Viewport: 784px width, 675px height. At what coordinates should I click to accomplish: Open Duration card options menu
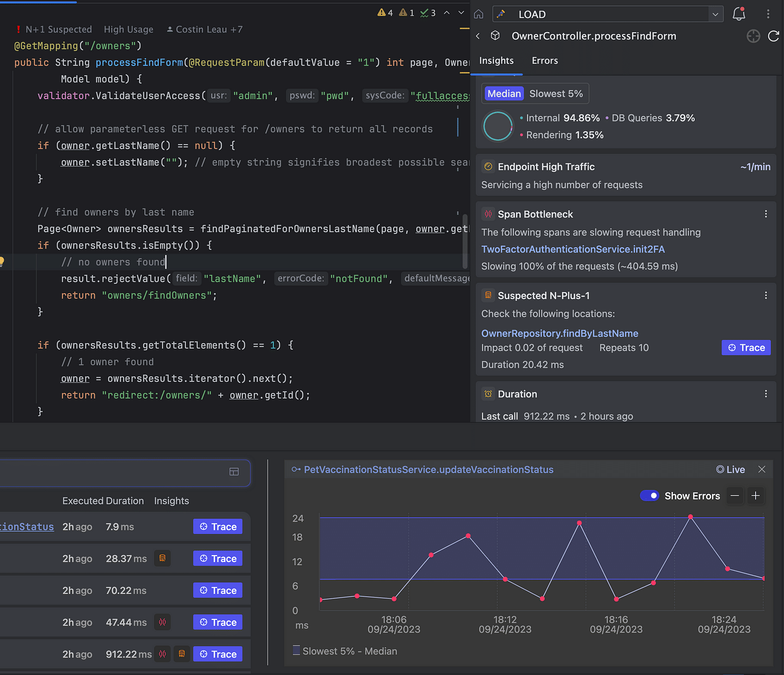pyautogui.click(x=766, y=394)
